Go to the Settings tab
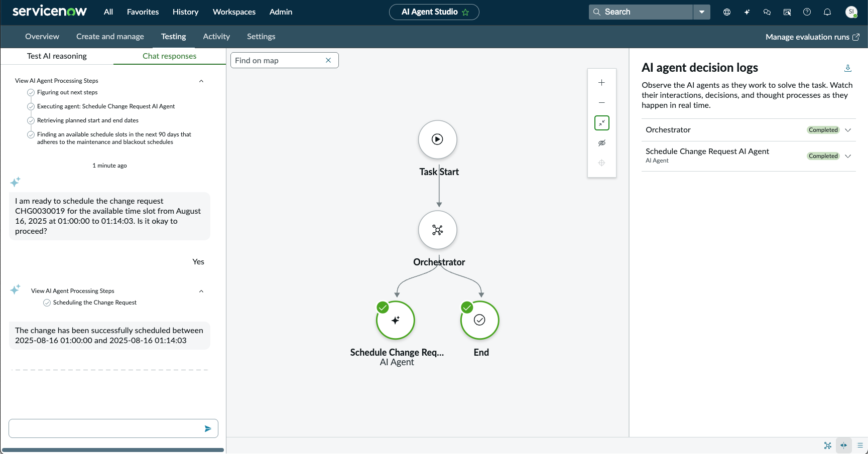The image size is (868, 454). (x=261, y=37)
